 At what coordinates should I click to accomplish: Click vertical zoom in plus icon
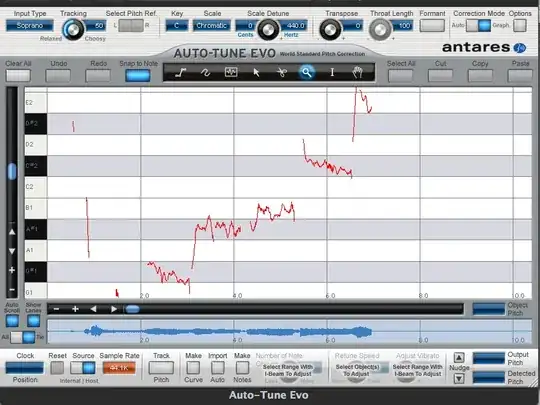click(x=12, y=270)
